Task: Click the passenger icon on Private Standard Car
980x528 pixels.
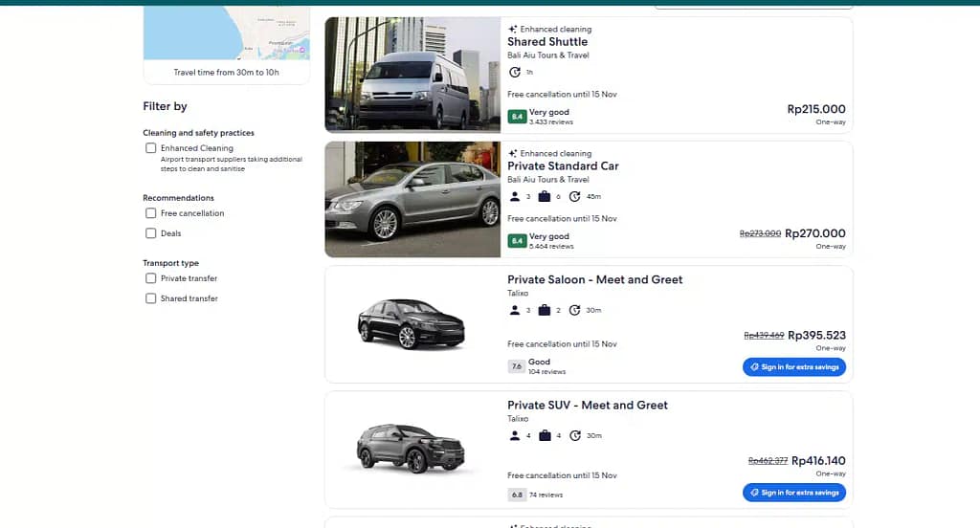Action: pyautogui.click(x=515, y=197)
